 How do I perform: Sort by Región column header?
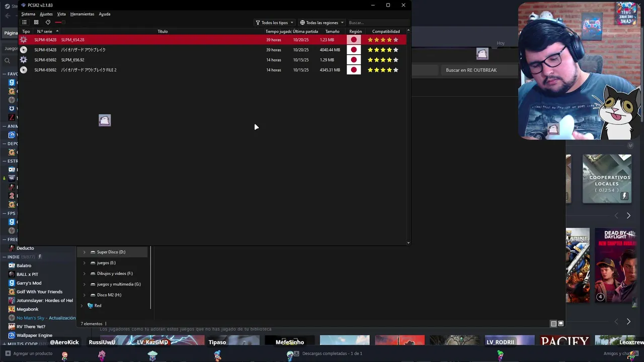pyautogui.click(x=355, y=31)
